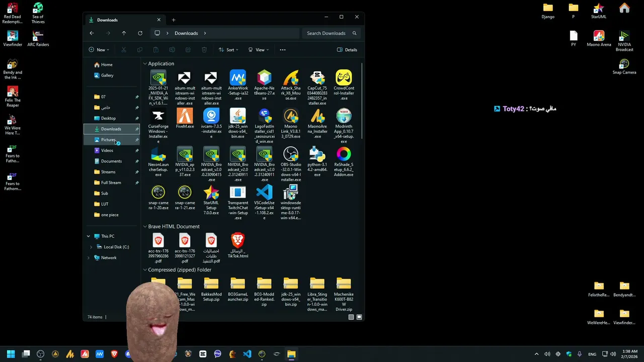This screenshot has width=644, height=362.
Task: Open Home in navigation pane
Action: click(x=112, y=65)
